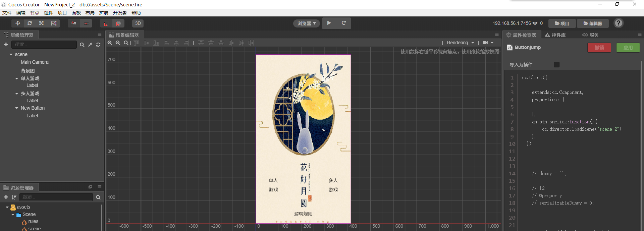The height and width of the screenshot is (231, 644).
Task: Open the 浏览器 preview platform dropdown
Action: click(307, 23)
